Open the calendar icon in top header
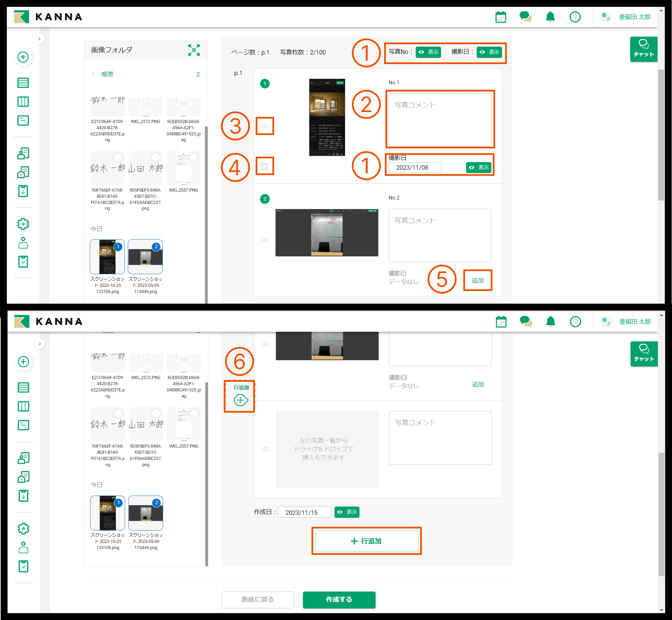This screenshot has width=672, height=620. pos(501,17)
